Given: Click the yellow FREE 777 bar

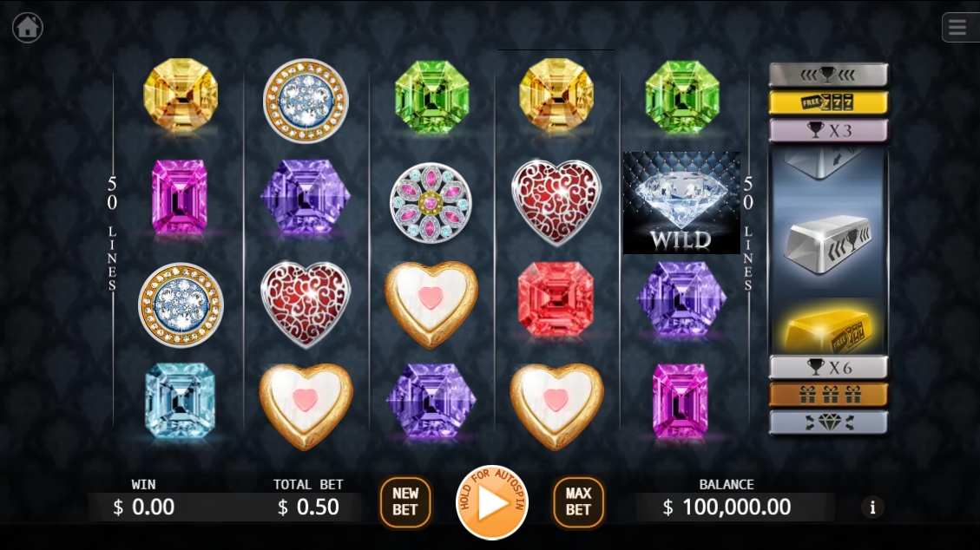Looking at the screenshot, I should pos(828,102).
